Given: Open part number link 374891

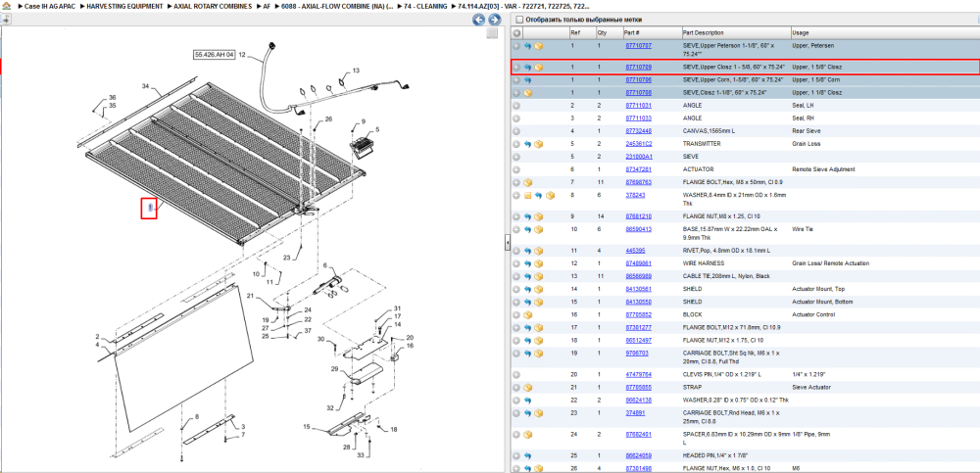Looking at the screenshot, I should tap(636, 413).
